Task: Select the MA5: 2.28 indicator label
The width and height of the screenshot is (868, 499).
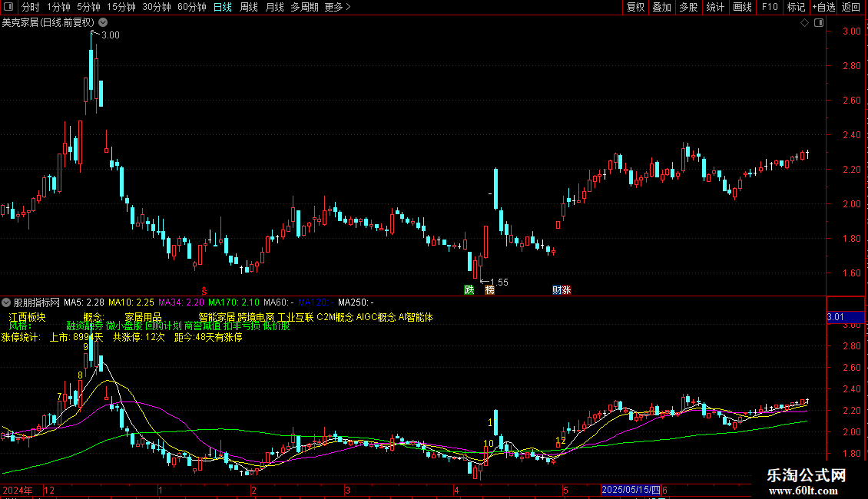Action: click(x=84, y=302)
